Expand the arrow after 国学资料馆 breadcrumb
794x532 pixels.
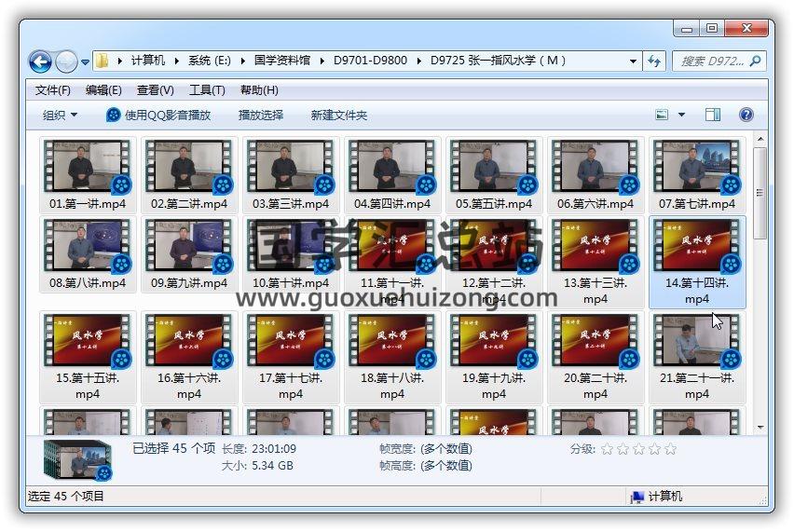[x=322, y=61]
